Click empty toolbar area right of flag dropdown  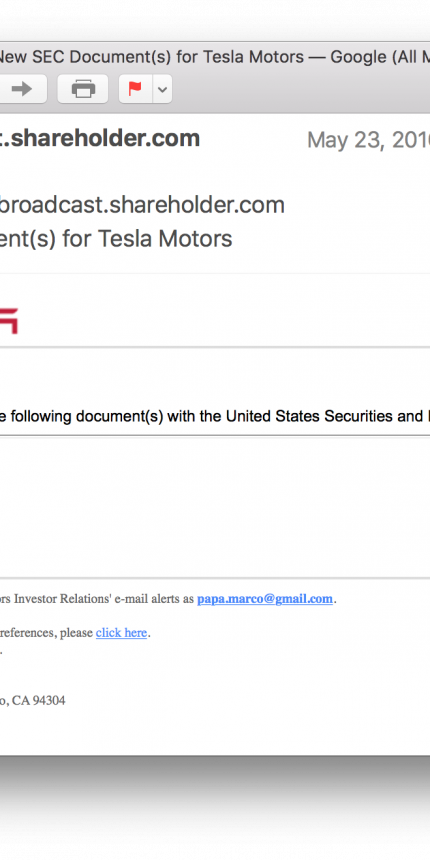click(302, 89)
